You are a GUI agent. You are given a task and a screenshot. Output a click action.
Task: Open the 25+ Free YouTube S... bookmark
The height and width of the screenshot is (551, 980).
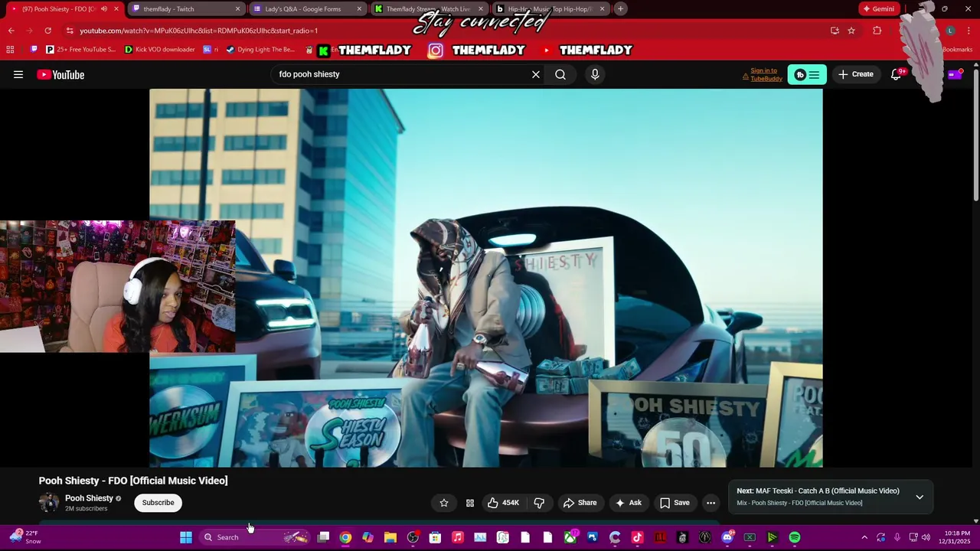point(80,50)
